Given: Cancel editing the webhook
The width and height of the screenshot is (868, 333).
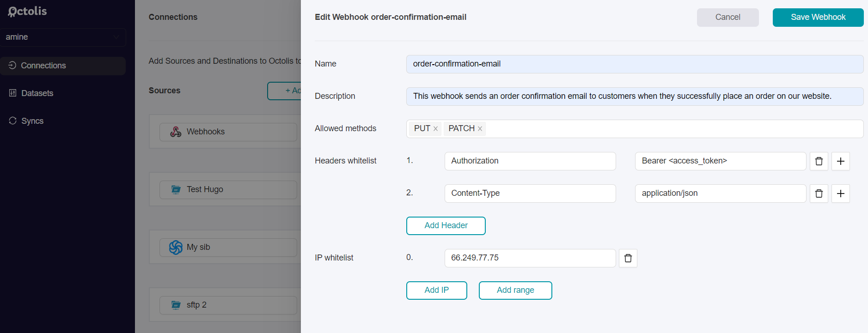Looking at the screenshot, I should pos(727,18).
